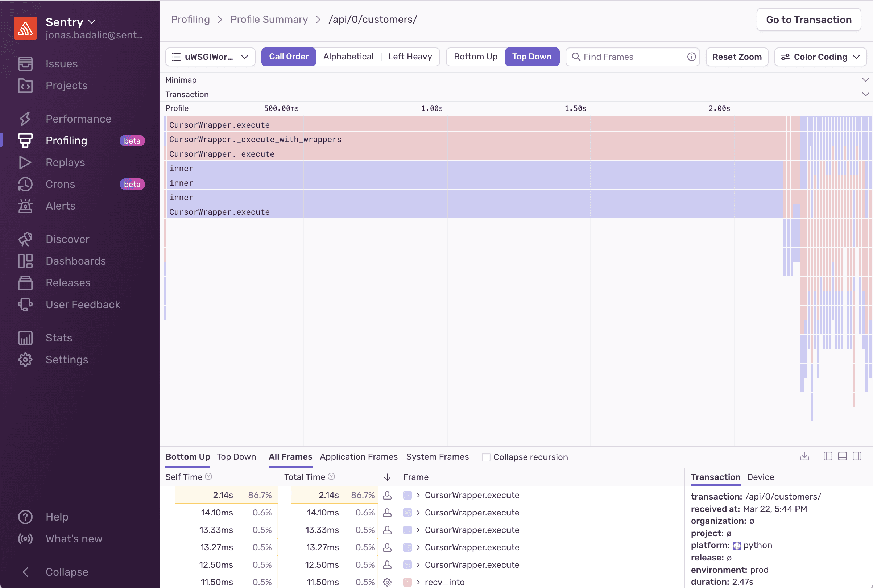Click the Replays sidebar icon
This screenshot has width=873, height=588.
(24, 162)
